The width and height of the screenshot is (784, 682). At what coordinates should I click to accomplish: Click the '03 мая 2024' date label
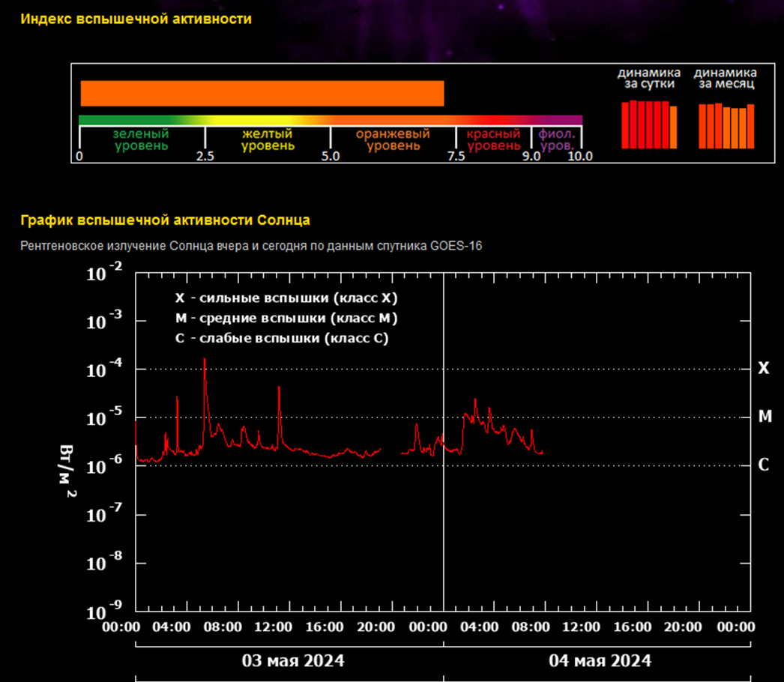pos(293,661)
